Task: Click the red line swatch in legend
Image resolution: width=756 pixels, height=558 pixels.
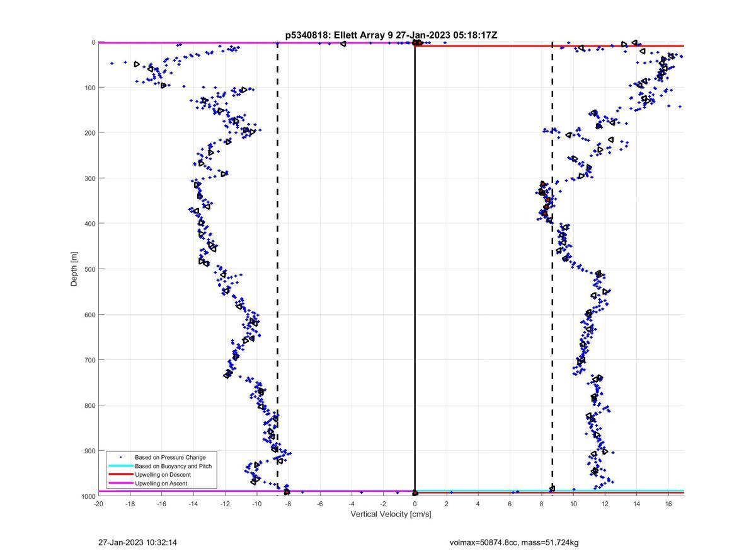Action: [x=120, y=475]
